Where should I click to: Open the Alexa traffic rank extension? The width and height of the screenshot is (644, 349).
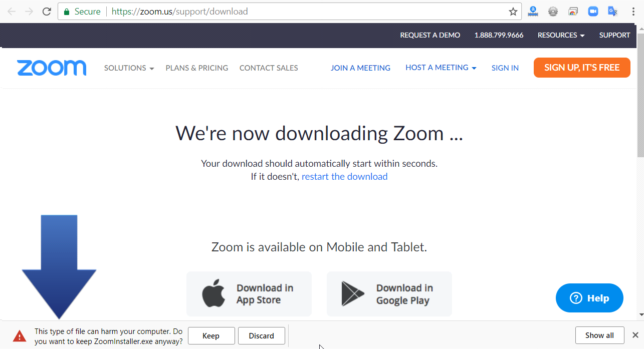(x=533, y=12)
